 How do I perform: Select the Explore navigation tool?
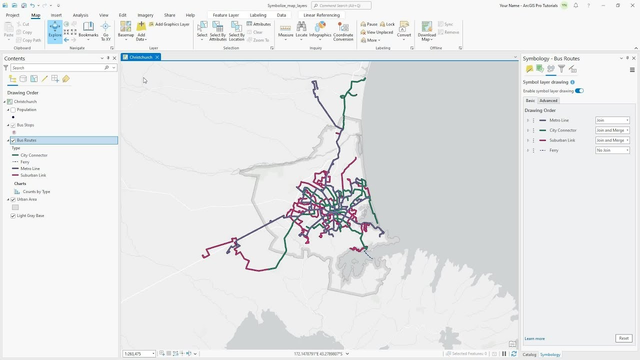(55, 31)
